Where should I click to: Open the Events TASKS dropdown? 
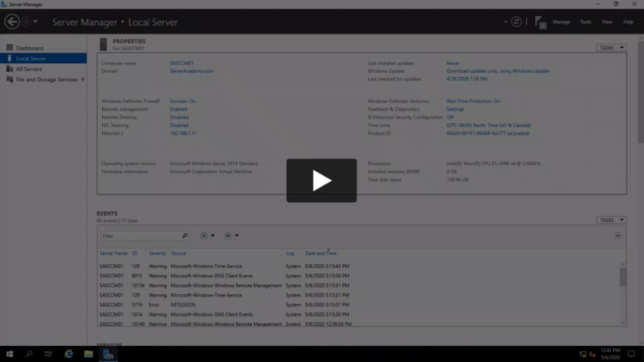pyautogui.click(x=610, y=220)
